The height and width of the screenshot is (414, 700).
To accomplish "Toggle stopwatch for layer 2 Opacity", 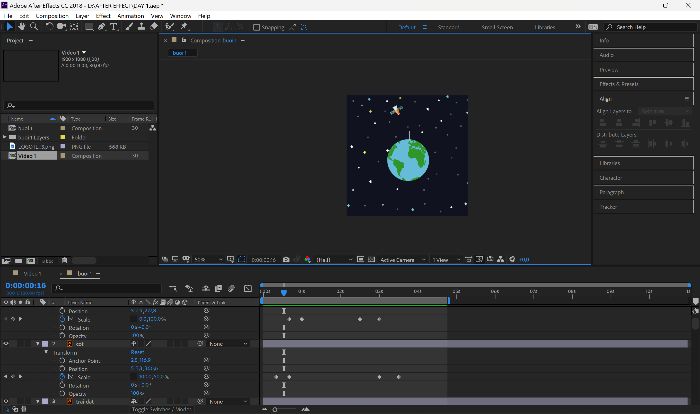I will (62, 393).
